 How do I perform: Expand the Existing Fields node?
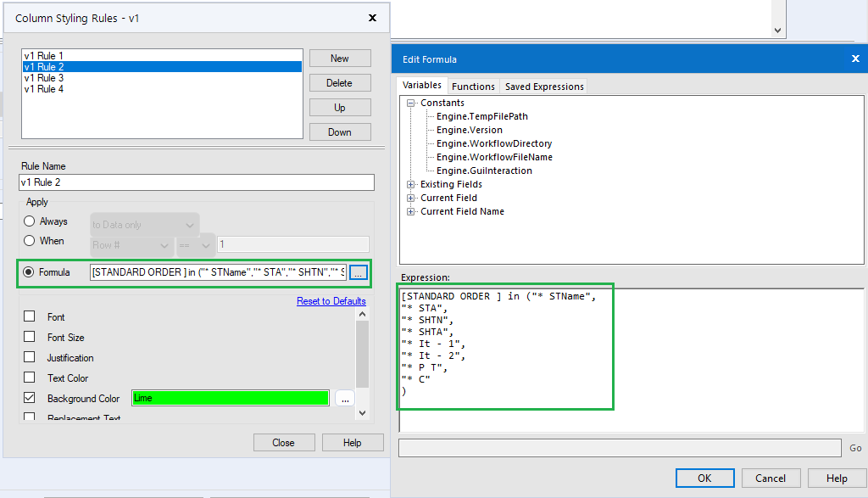pos(410,184)
